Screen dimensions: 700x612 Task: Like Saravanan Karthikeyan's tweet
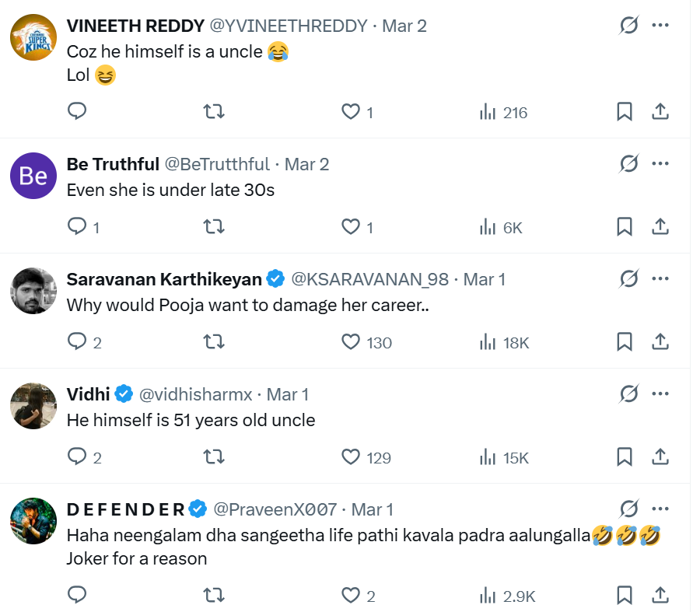[352, 342]
